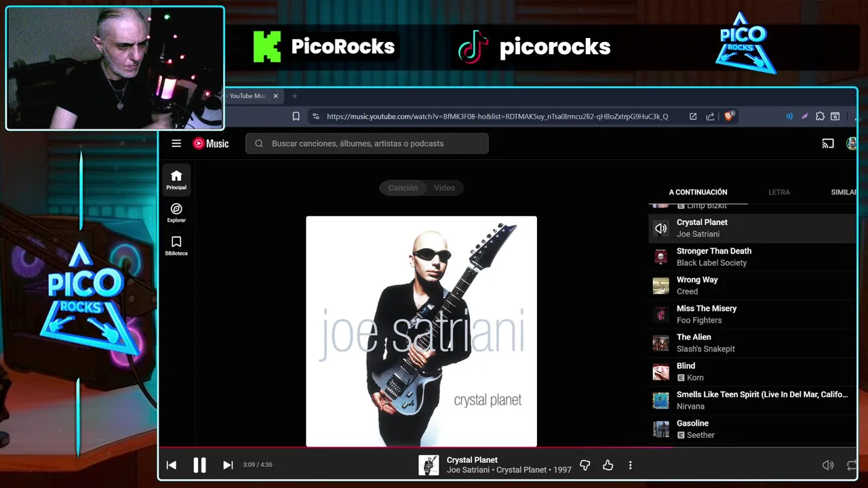Open the Biblioteca library section
Viewport: 868px width, 488px height.
(176, 245)
